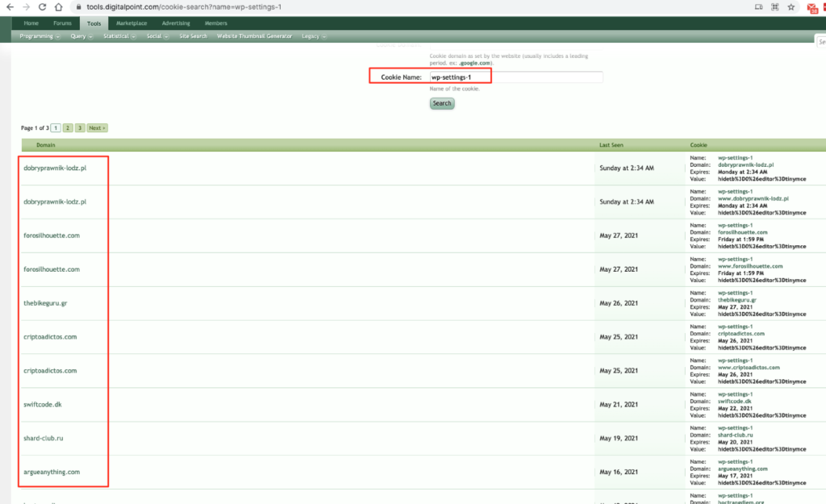The image size is (826, 504).
Task: Select the Tools tab
Action: coord(94,23)
